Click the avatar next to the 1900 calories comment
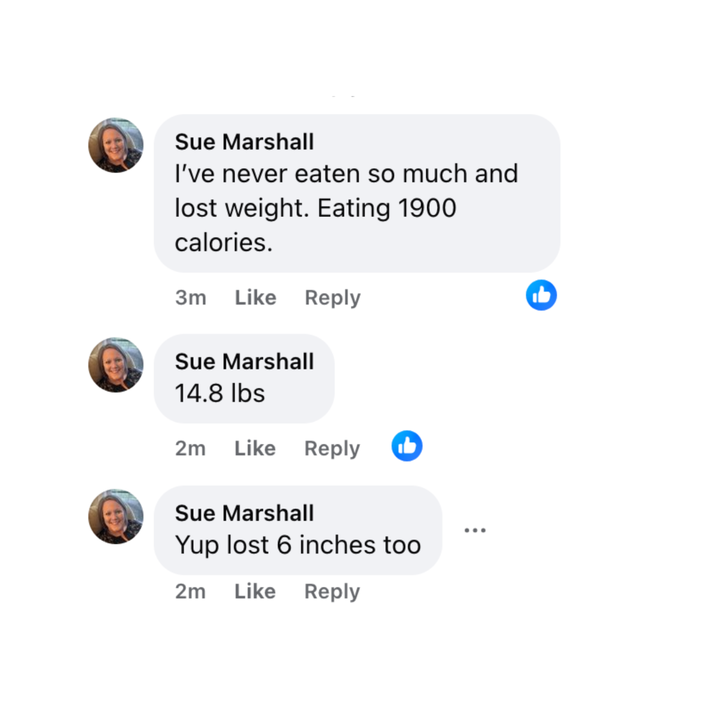This screenshot has width=728, height=728. click(116, 145)
